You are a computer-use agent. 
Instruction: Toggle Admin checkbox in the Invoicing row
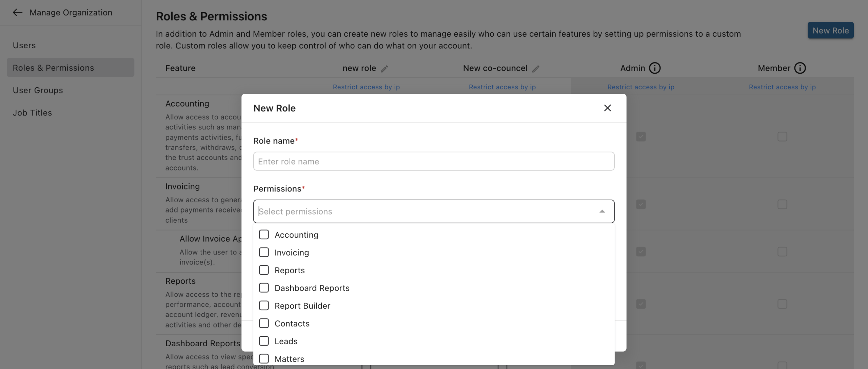tap(641, 204)
